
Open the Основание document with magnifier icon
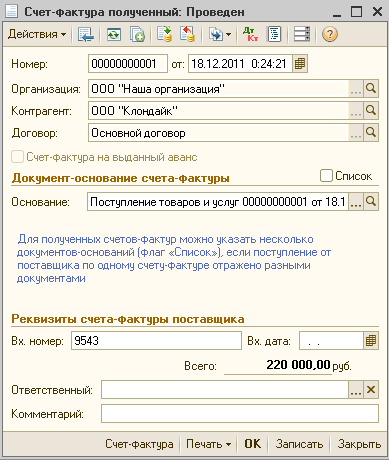click(x=371, y=202)
